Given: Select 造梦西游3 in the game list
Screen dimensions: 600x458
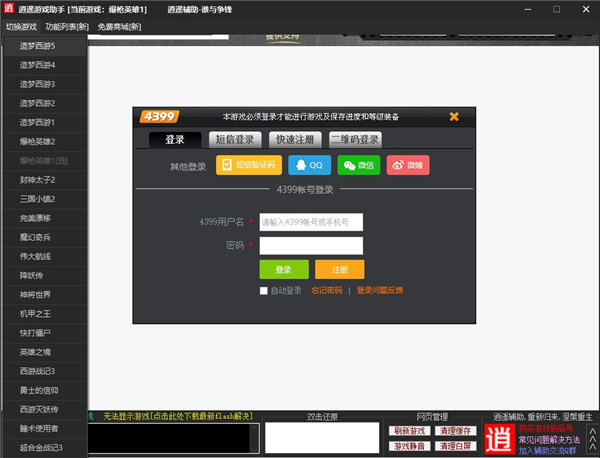Looking at the screenshot, I should coord(45,85).
